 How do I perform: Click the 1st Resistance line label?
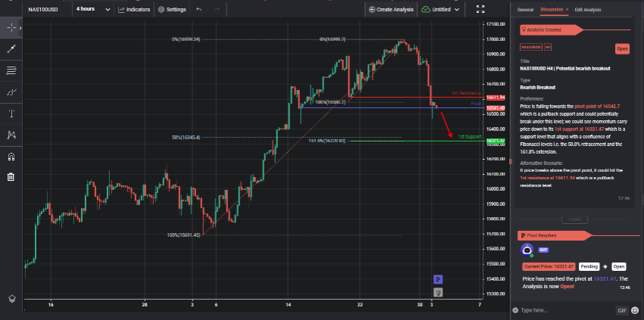(466, 93)
